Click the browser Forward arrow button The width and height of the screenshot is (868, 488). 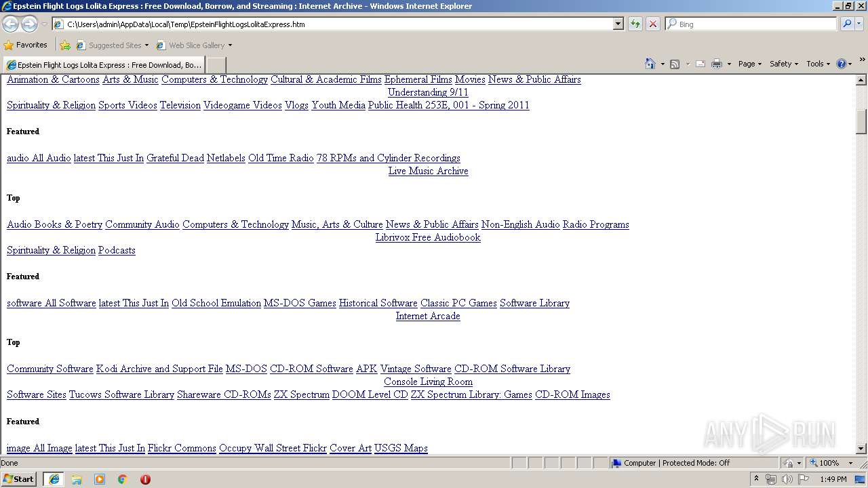pyautogui.click(x=29, y=24)
